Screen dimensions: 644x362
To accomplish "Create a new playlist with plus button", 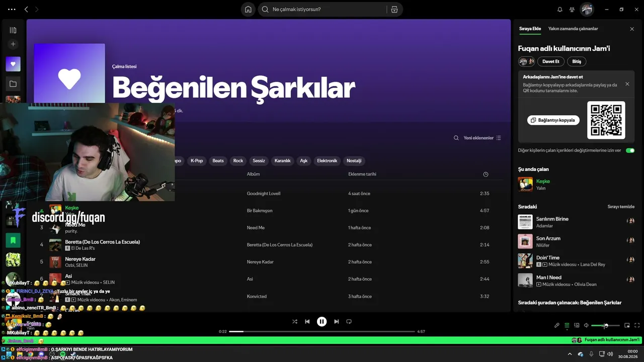I will (x=13, y=44).
